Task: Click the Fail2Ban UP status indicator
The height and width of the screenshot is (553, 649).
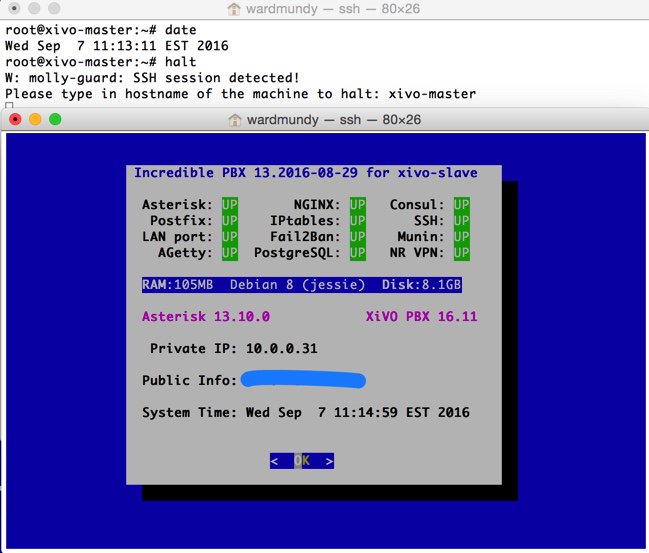Action: 358,237
